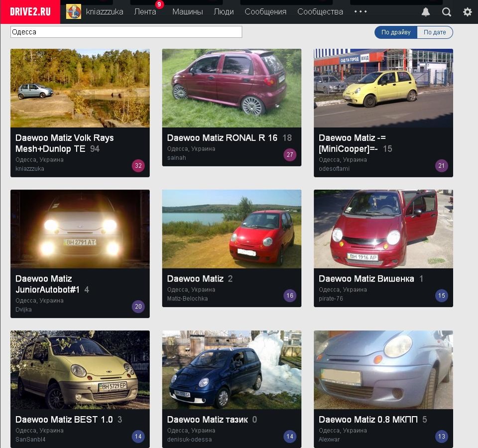
Task: Open the «Люди» section
Action: [x=224, y=11]
